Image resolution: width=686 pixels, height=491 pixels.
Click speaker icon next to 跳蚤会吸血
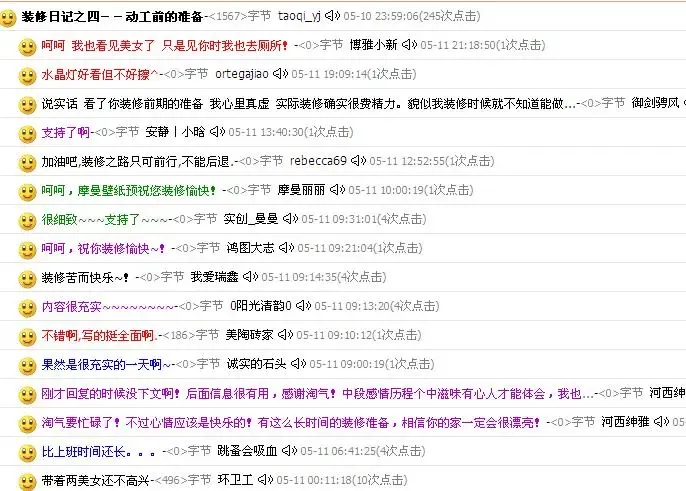coord(290,451)
